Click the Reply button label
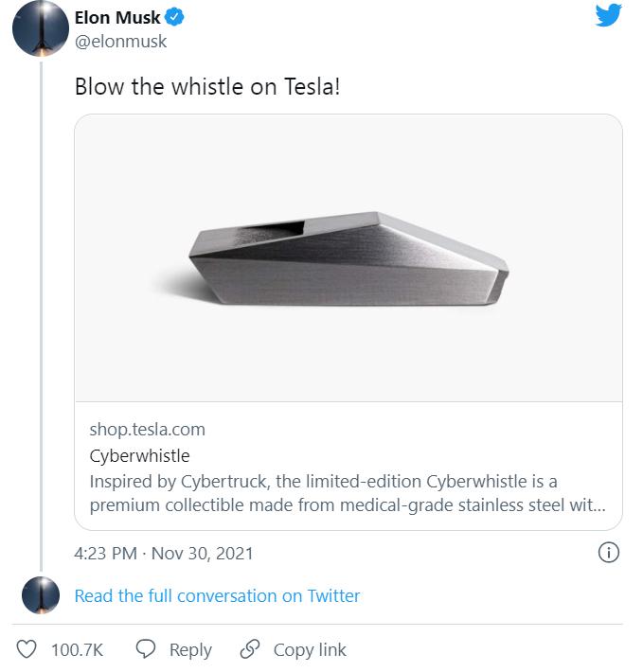The width and height of the screenshot is (643, 672). point(190,649)
